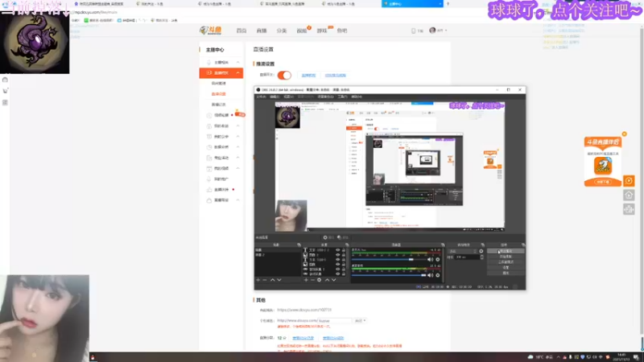Click the orange play floating button at right

coord(629,181)
